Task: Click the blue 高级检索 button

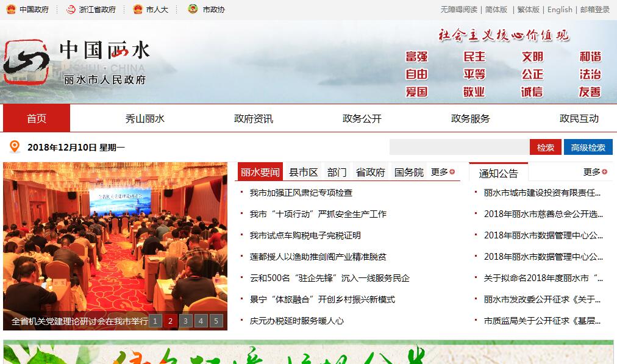Action: coord(588,148)
